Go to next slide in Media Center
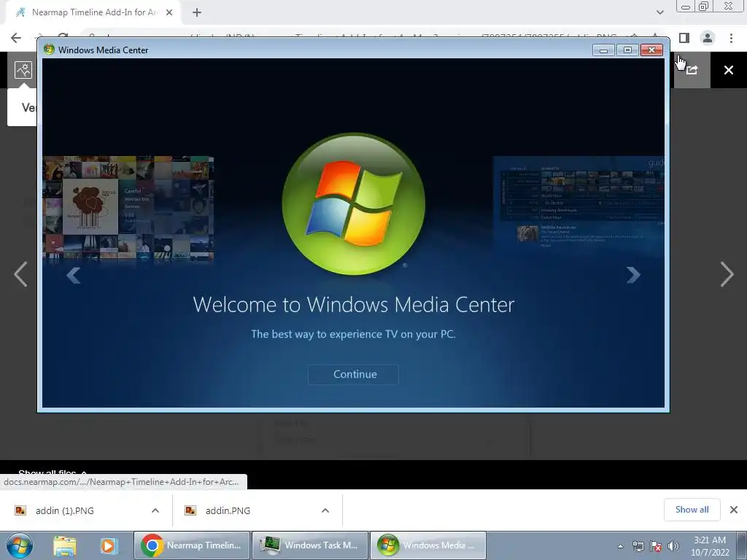The width and height of the screenshot is (747, 560). [632, 275]
